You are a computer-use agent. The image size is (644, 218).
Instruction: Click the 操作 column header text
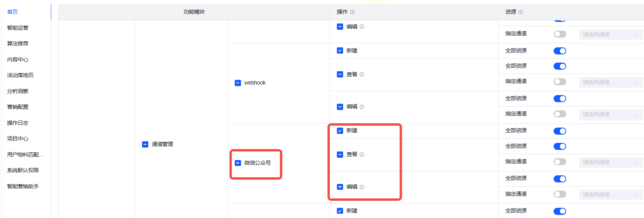coord(342,12)
